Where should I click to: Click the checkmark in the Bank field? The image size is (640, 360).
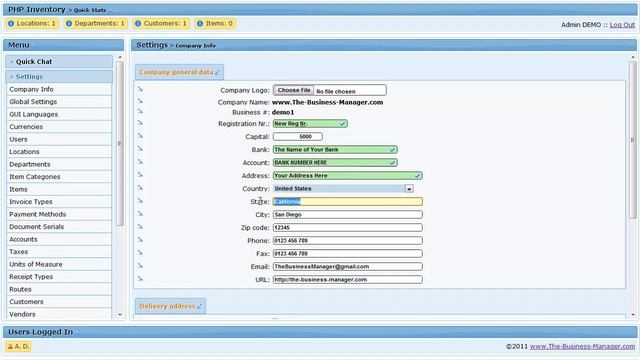pos(392,150)
